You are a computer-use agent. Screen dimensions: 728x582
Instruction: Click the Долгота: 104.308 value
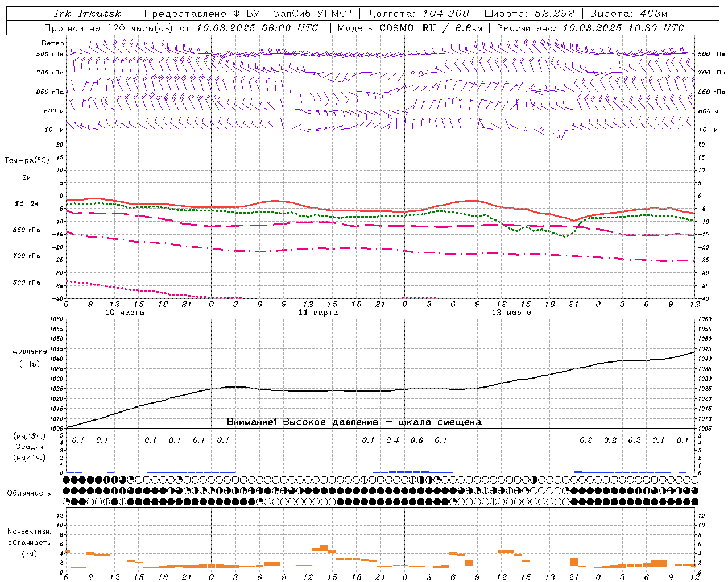[419, 14]
